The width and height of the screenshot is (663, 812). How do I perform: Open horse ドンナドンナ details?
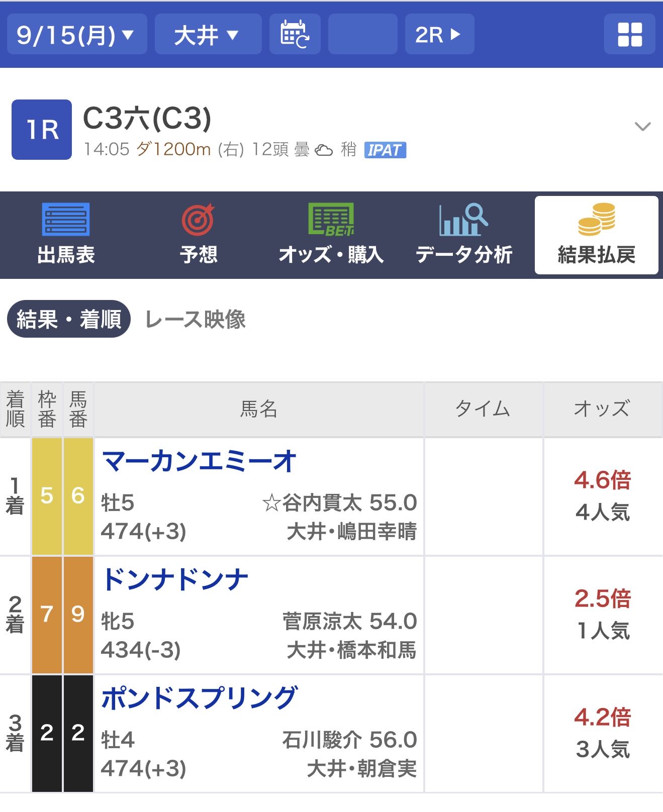(174, 579)
